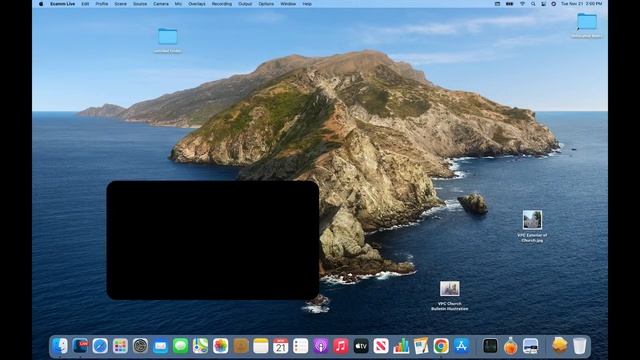Viewport: 640px width, 360px height.
Task: Click the menu bar date and time
Action: coord(581,4)
